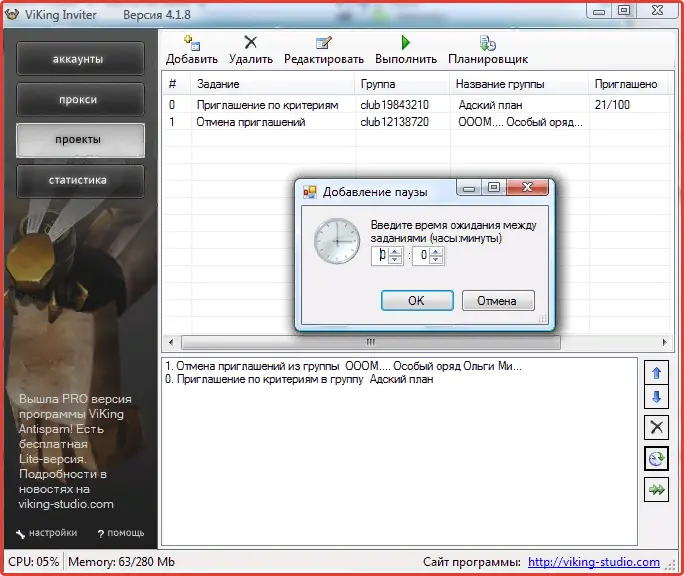Sort by the Приглашено column header

628,84
